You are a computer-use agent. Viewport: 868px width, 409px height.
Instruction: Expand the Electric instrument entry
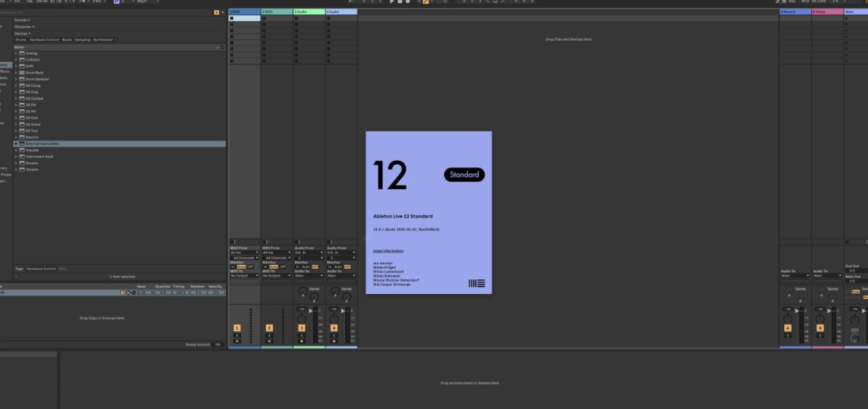(x=16, y=137)
